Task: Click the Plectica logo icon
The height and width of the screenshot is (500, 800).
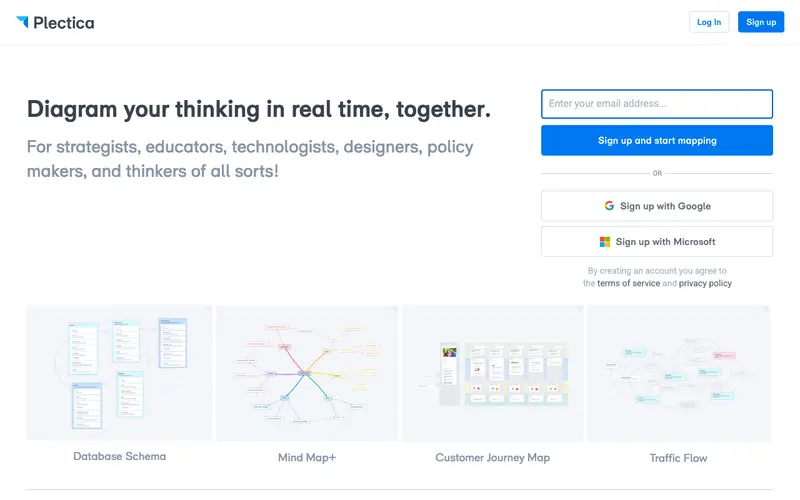Action: 22,21
